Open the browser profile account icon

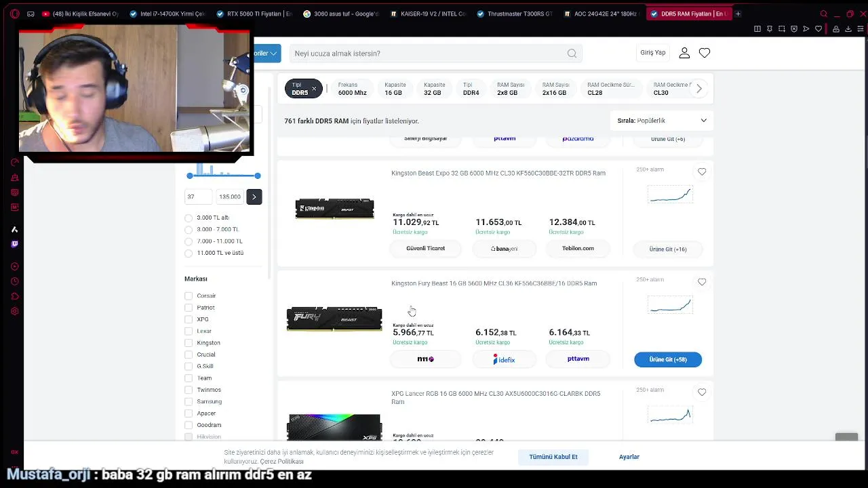pos(836,29)
